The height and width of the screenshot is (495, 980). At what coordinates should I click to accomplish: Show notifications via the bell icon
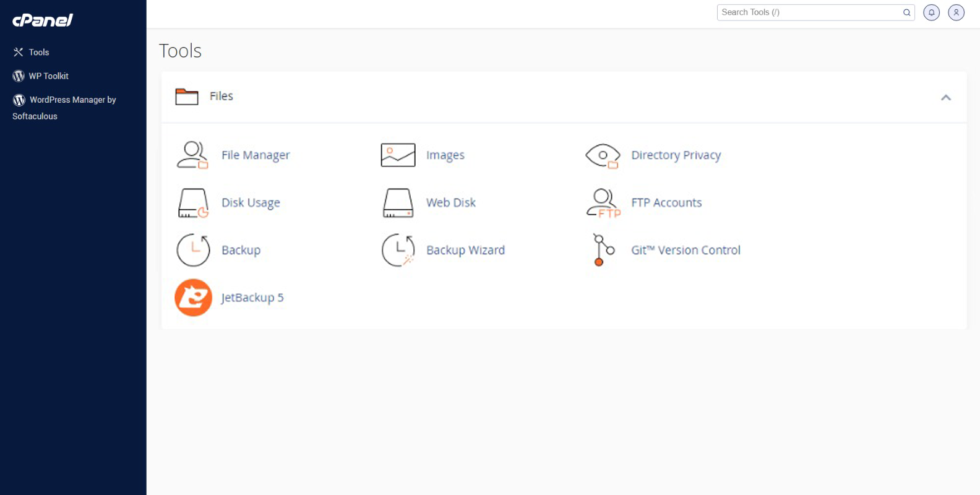931,12
